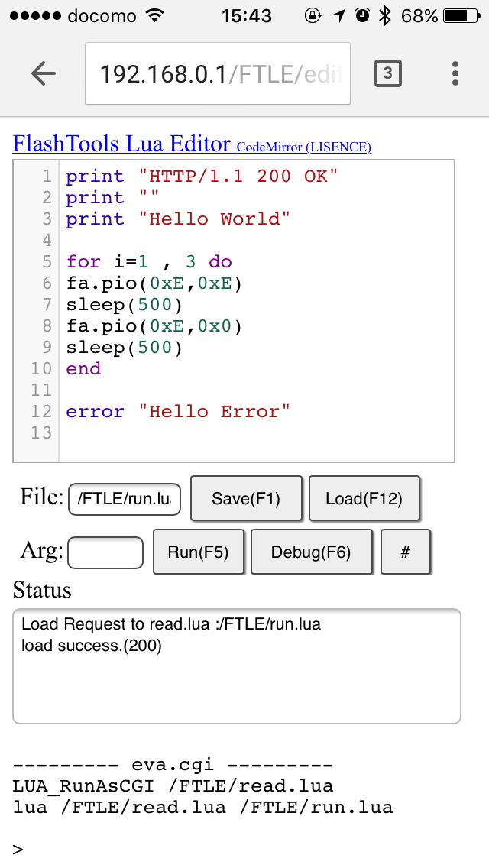
Task: Tap the Wi-Fi signal icon
Action: (x=155, y=16)
